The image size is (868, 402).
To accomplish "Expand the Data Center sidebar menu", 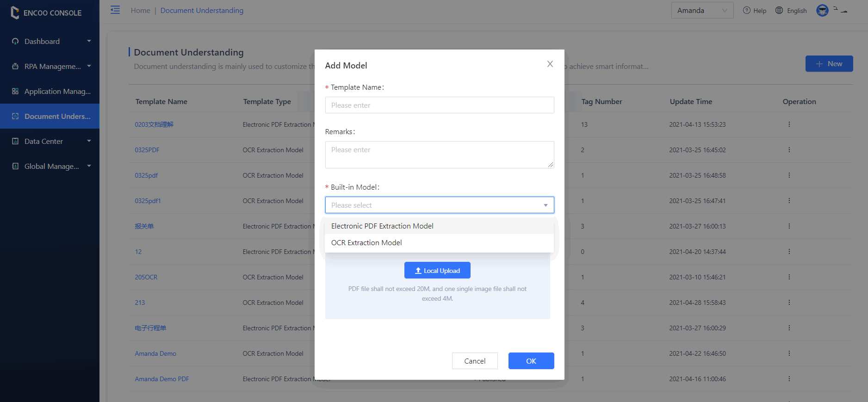I will point(50,141).
